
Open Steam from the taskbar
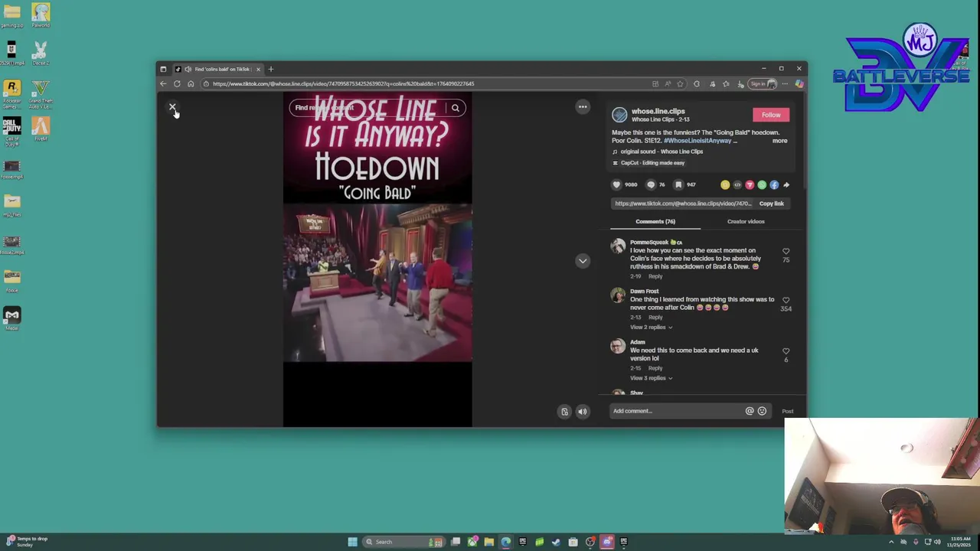point(557,542)
